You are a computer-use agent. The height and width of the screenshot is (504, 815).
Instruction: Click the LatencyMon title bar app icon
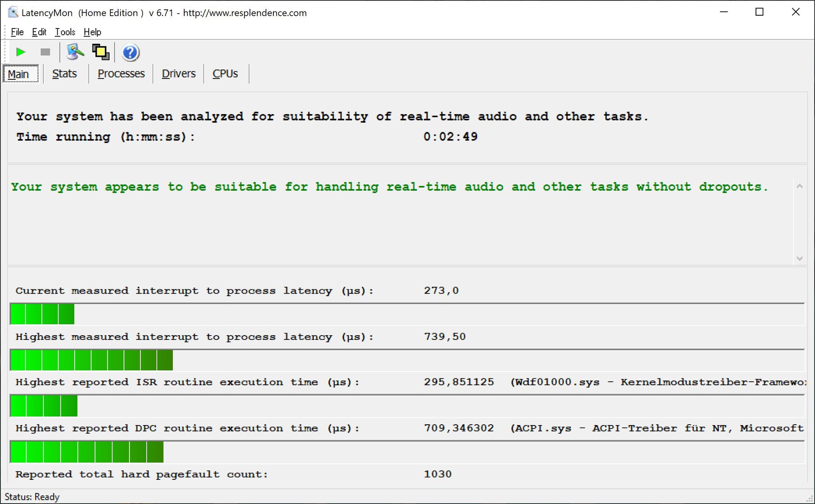tap(13, 12)
